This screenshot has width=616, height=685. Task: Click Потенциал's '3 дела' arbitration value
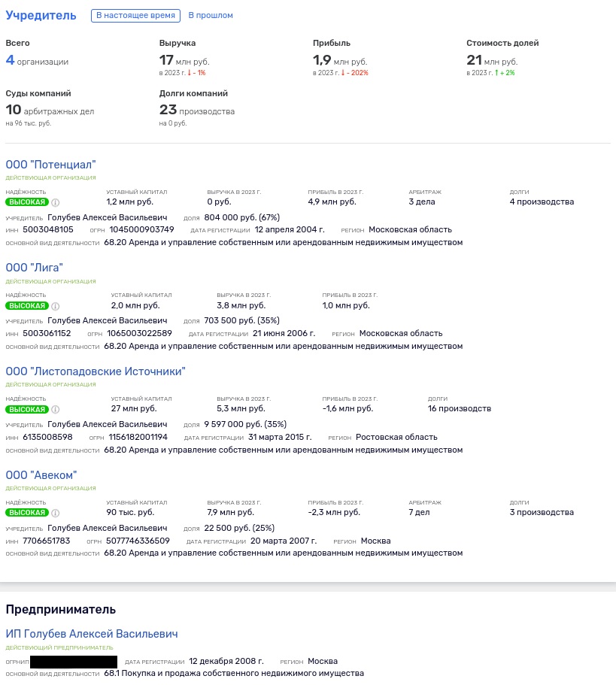click(422, 202)
